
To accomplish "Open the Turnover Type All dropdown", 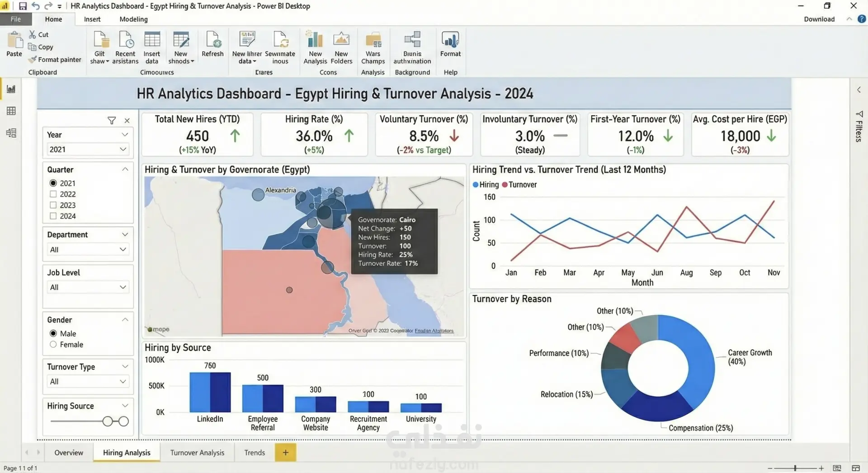I will tap(88, 382).
